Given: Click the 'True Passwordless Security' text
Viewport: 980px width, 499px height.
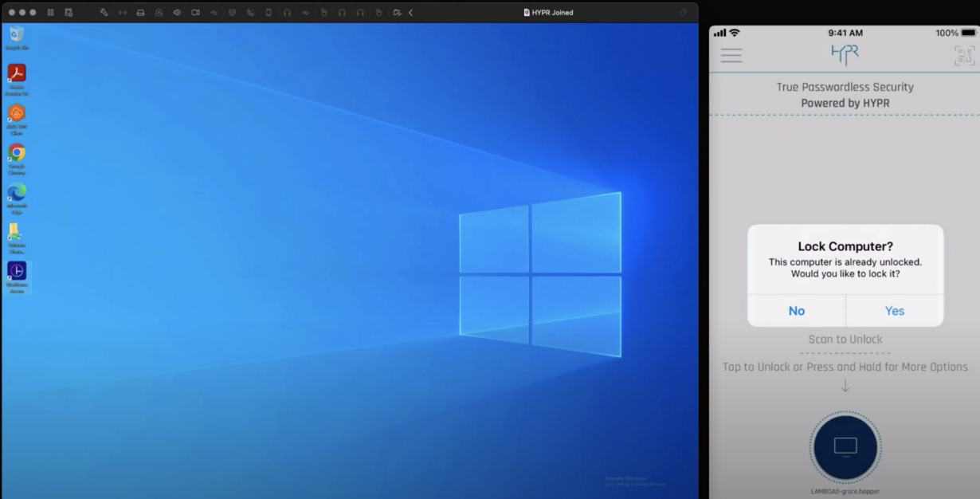Looking at the screenshot, I should point(845,87).
